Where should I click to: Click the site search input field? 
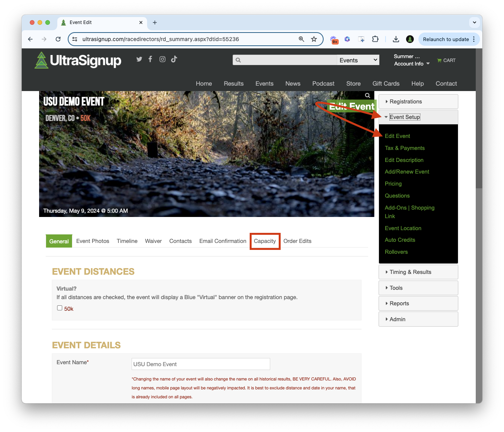coord(285,60)
